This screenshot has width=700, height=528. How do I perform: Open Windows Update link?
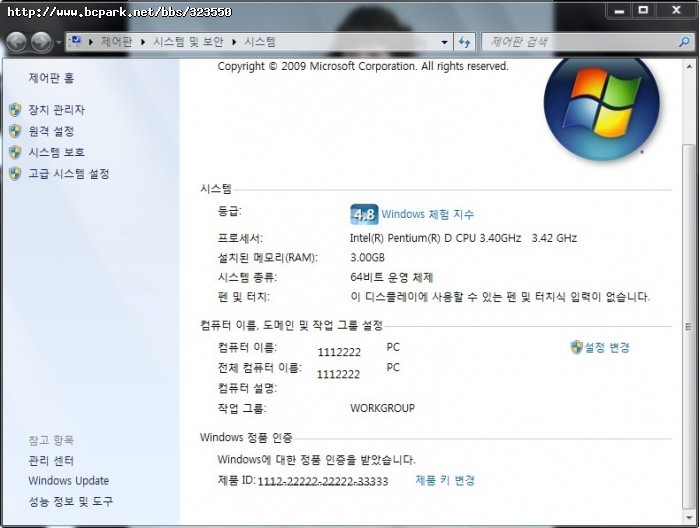[x=69, y=481]
